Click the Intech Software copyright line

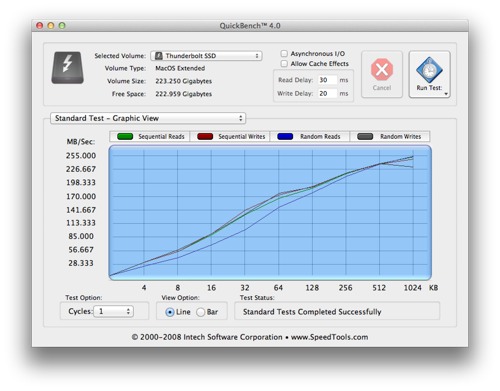[250, 337]
